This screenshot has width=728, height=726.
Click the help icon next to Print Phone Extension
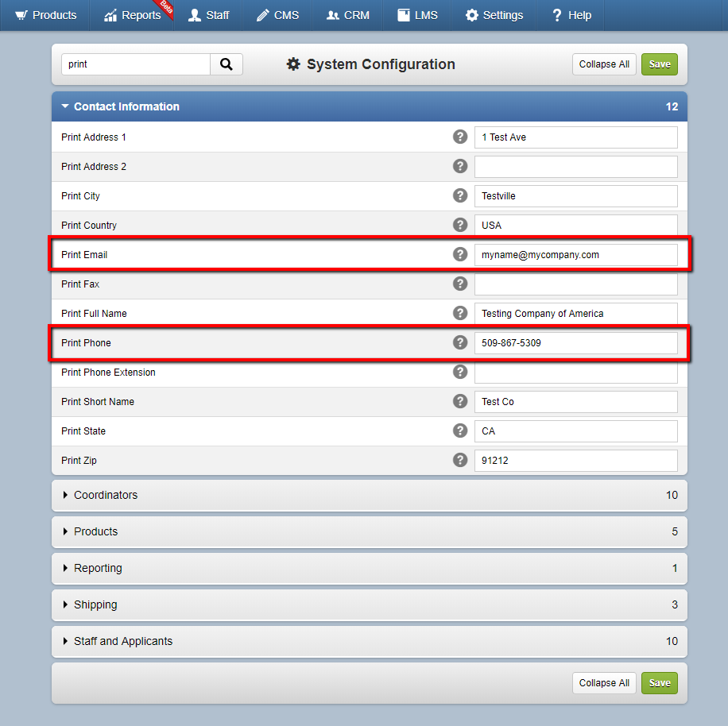click(x=460, y=372)
